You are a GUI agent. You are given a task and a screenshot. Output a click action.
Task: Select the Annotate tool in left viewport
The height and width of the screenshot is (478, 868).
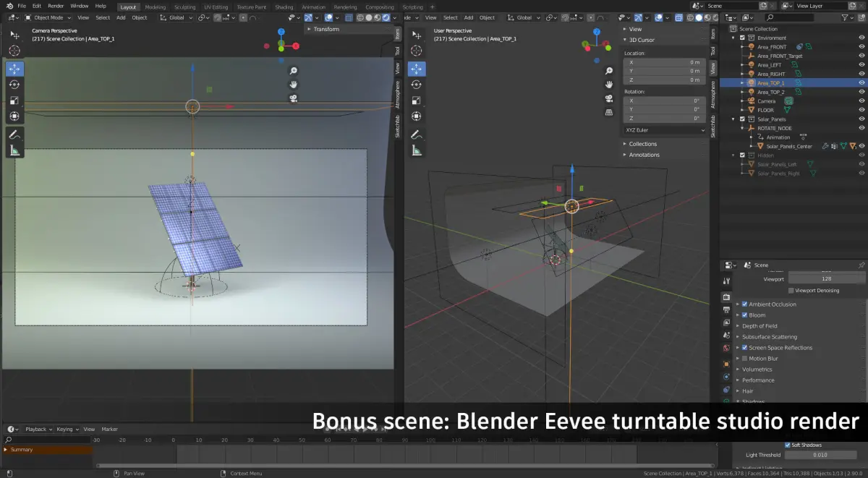point(14,135)
